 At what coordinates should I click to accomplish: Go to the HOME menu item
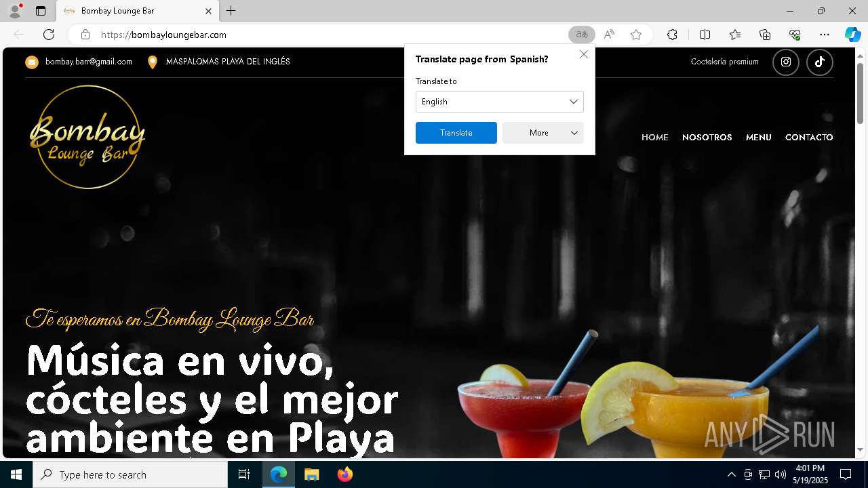click(655, 137)
